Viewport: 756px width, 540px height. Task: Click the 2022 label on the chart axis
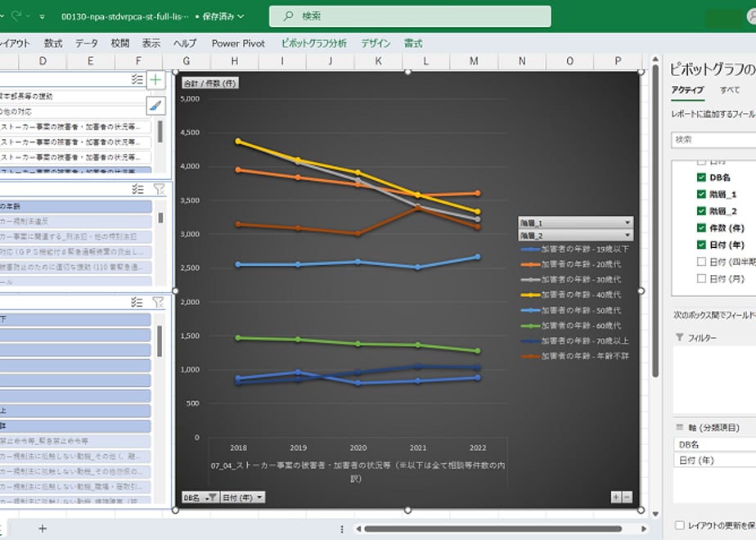tap(478, 448)
